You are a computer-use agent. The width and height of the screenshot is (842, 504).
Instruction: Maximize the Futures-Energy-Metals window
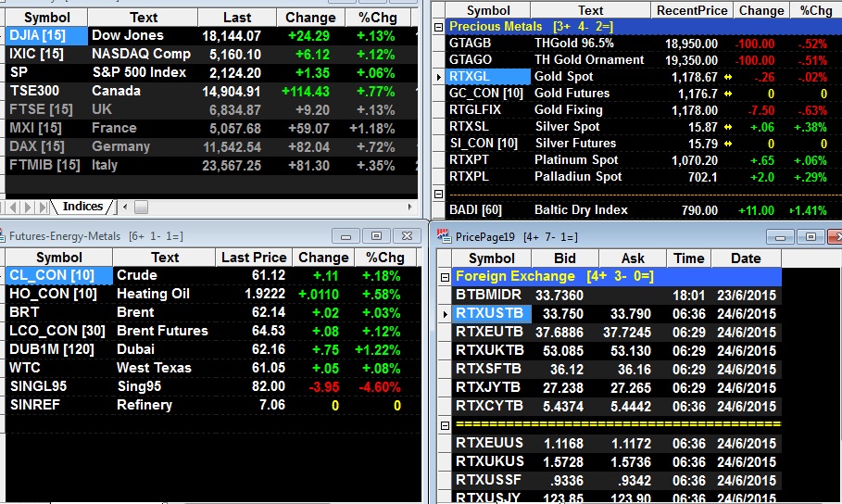(377, 236)
